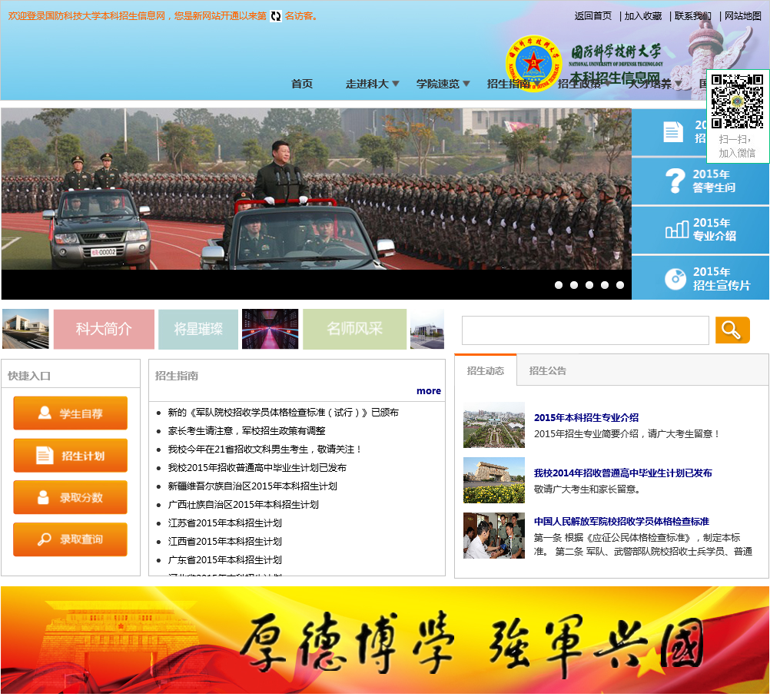The height and width of the screenshot is (700, 770).
Task: Click the person icon on 学生自荐 button
Action: (45, 413)
